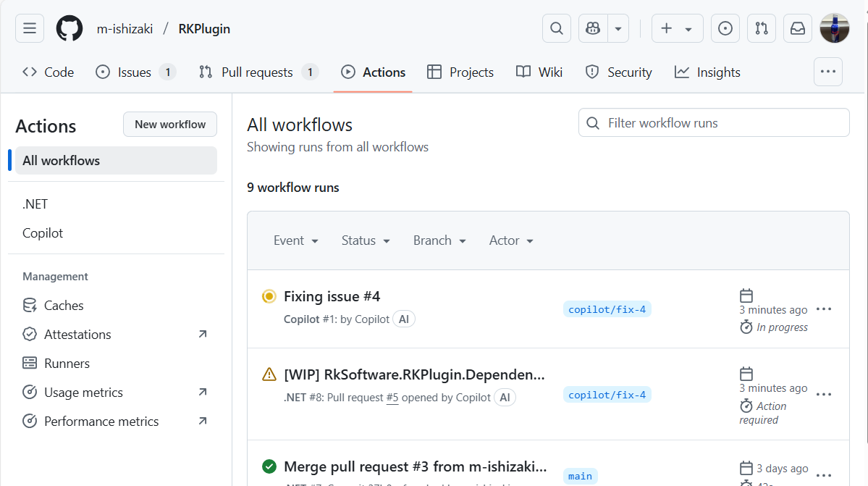The height and width of the screenshot is (486, 868).
Task: Click external arrow beside Attestations
Action: point(203,335)
